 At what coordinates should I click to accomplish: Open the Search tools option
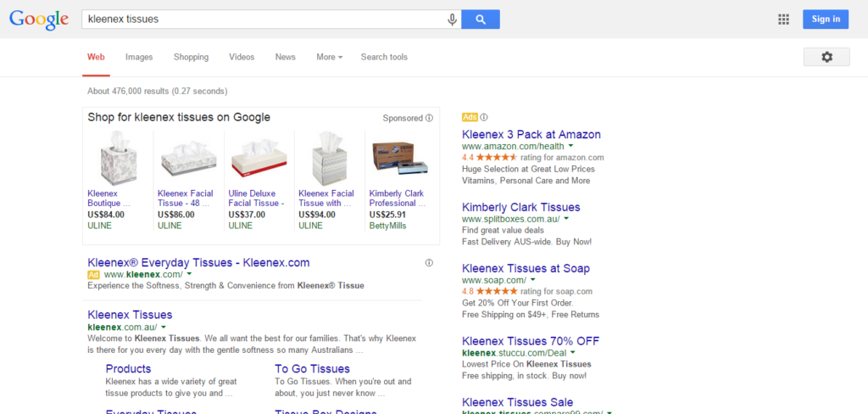pos(384,57)
